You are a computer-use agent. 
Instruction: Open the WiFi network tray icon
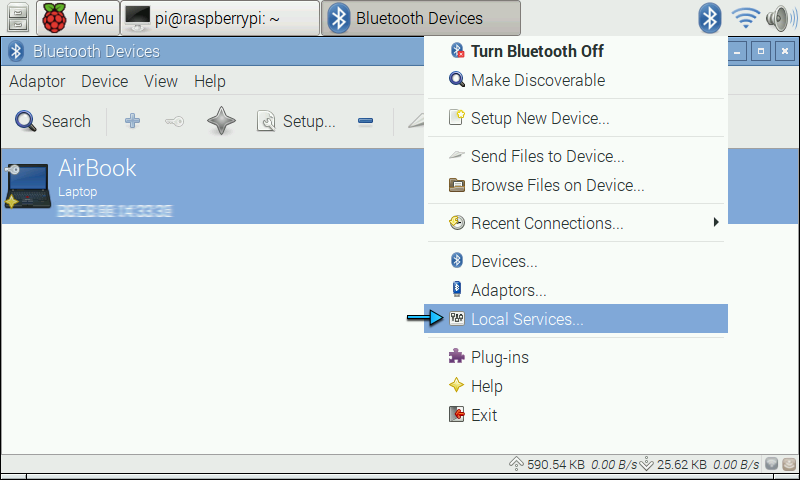click(745, 18)
